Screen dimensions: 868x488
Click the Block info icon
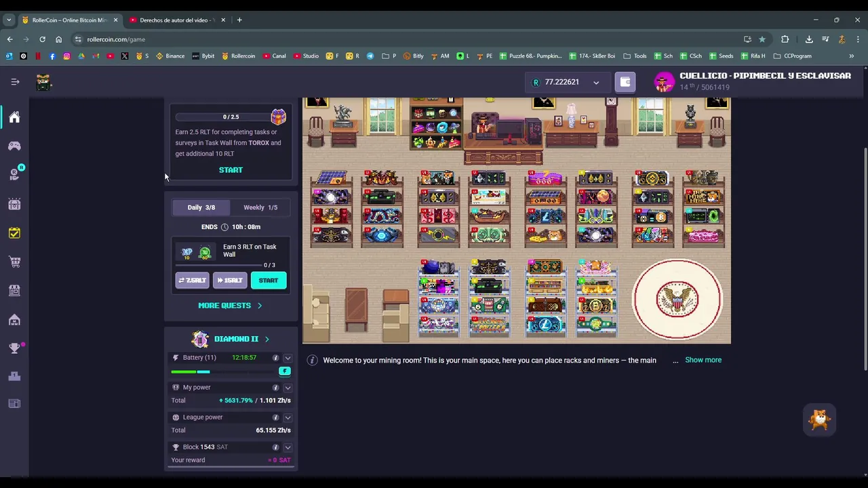tap(275, 447)
